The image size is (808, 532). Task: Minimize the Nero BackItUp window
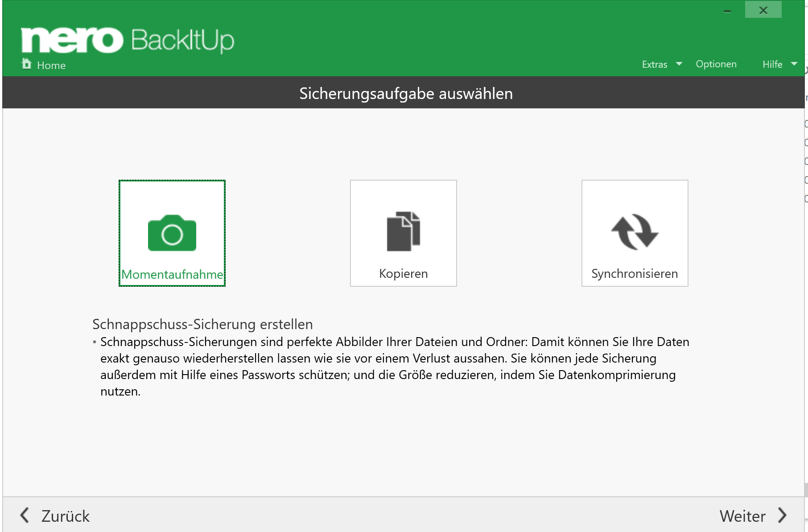(727, 11)
